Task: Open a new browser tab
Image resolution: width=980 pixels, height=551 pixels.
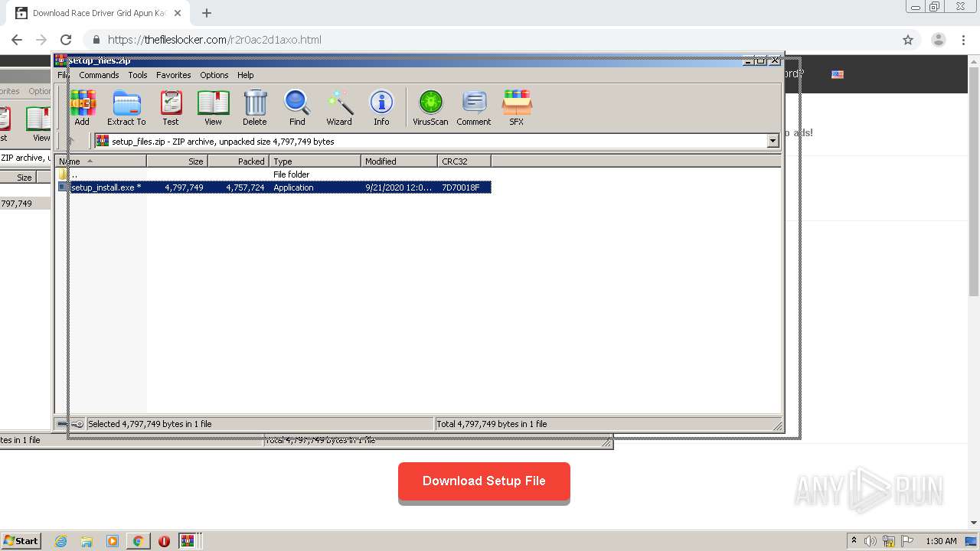Action: (x=207, y=13)
